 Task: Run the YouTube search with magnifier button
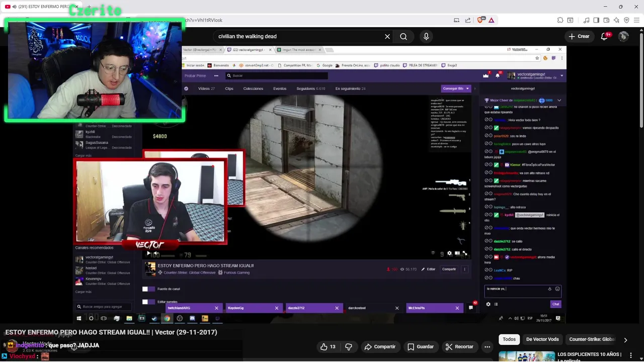[404, 36]
